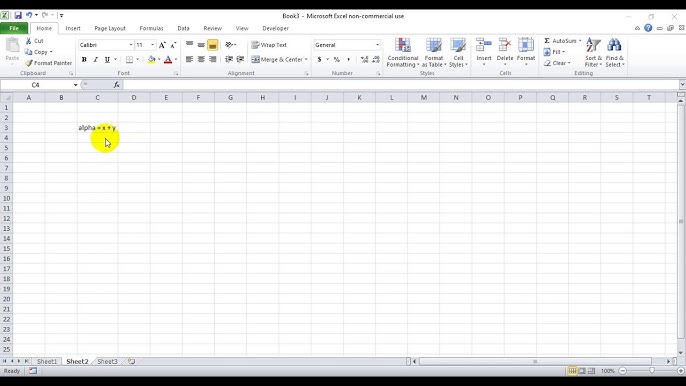Top align cell contents

coord(189,45)
